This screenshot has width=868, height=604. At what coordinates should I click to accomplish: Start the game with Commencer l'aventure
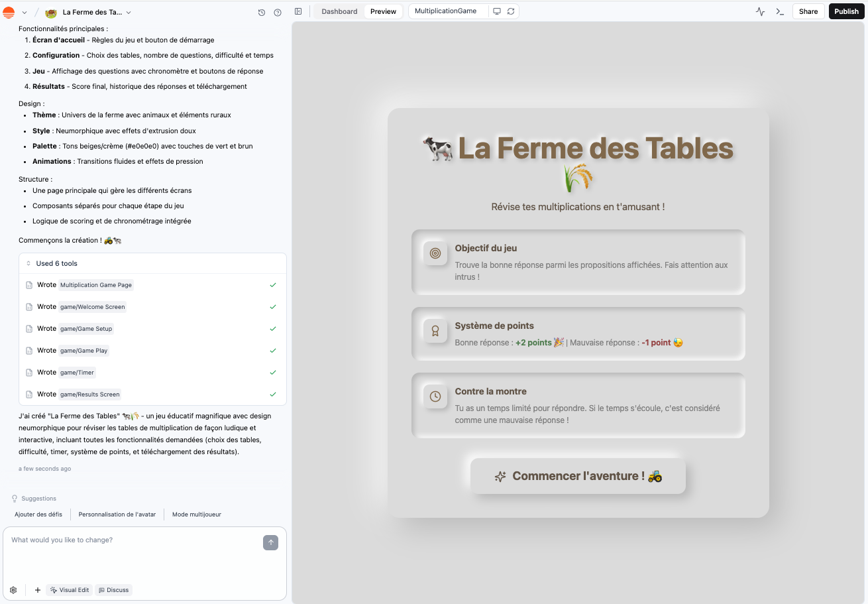tap(578, 476)
